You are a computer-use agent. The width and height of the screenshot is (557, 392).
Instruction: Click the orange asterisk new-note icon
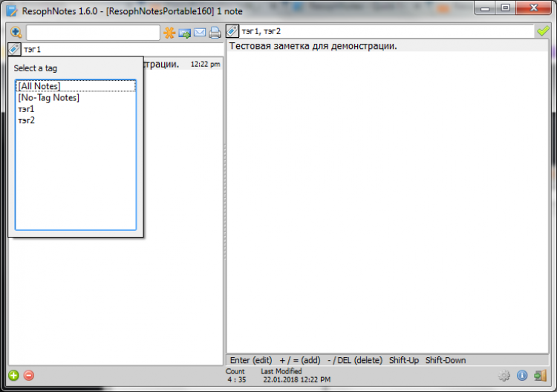pyautogui.click(x=169, y=33)
